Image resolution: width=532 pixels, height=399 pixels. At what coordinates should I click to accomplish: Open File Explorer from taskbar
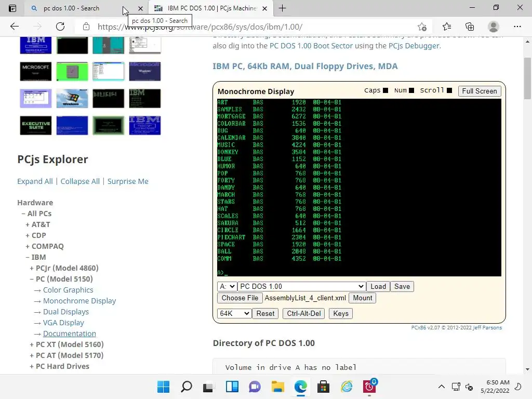(277, 387)
